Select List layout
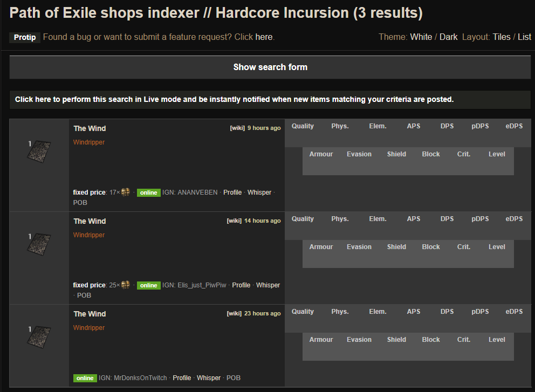Image resolution: width=535 pixels, height=392 pixels. pos(524,37)
